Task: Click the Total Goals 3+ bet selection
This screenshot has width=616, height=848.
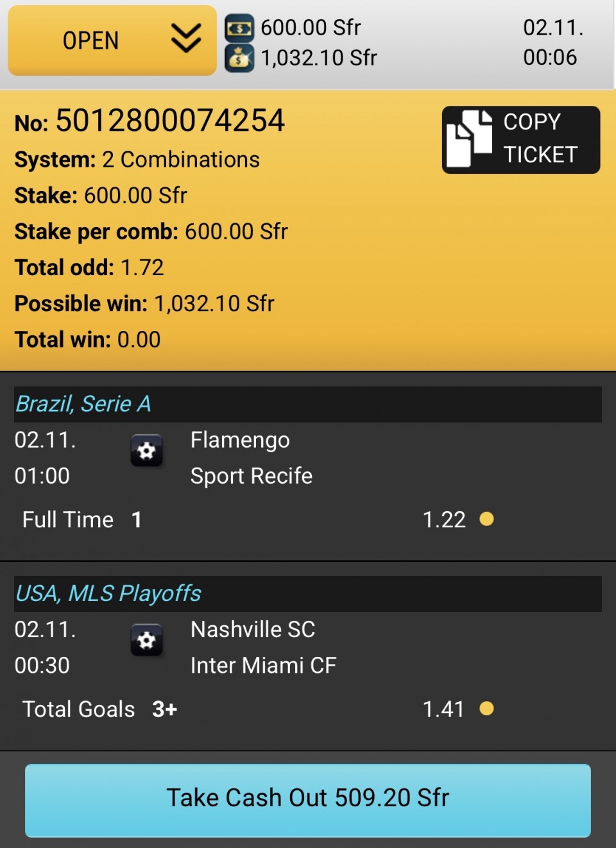Action: pos(99,709)
